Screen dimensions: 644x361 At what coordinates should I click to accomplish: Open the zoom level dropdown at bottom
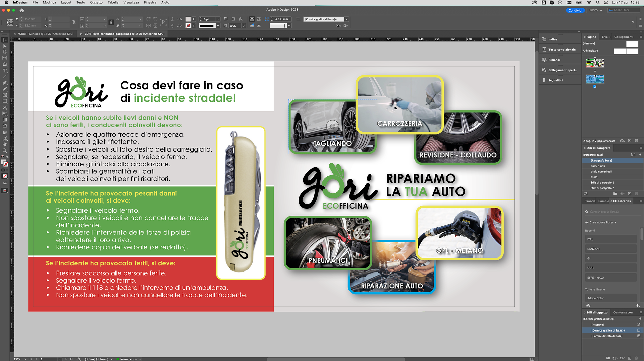coord(25,359)
